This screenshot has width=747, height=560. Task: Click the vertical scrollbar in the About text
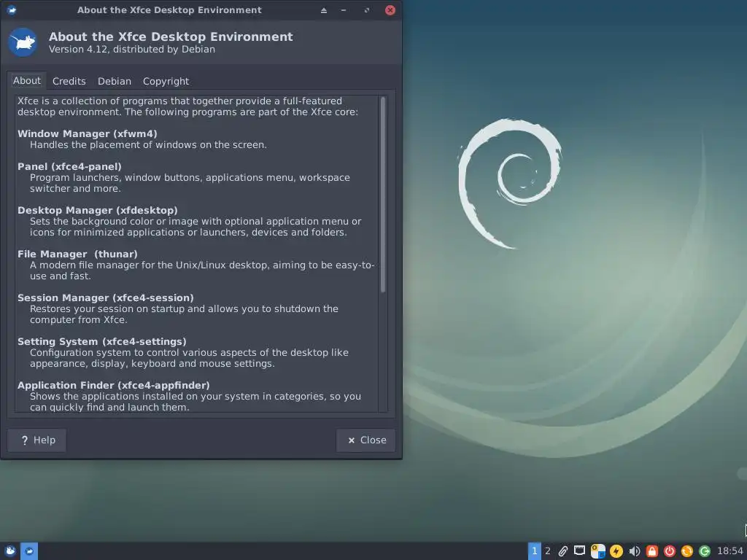(382, 194)
